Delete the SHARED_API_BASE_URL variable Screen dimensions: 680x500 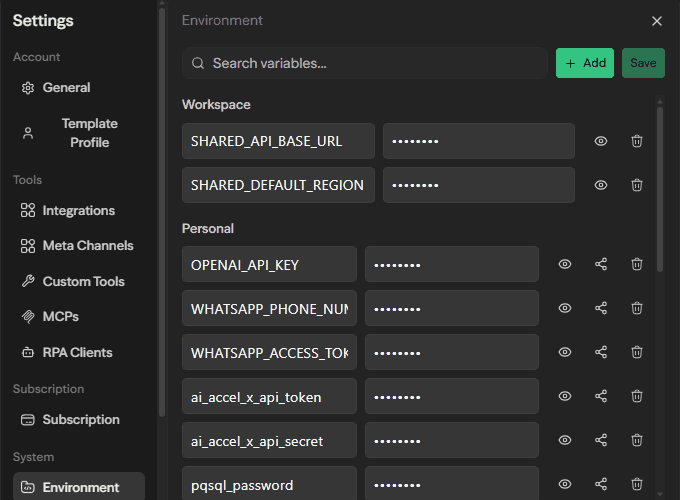coord(637,141)
